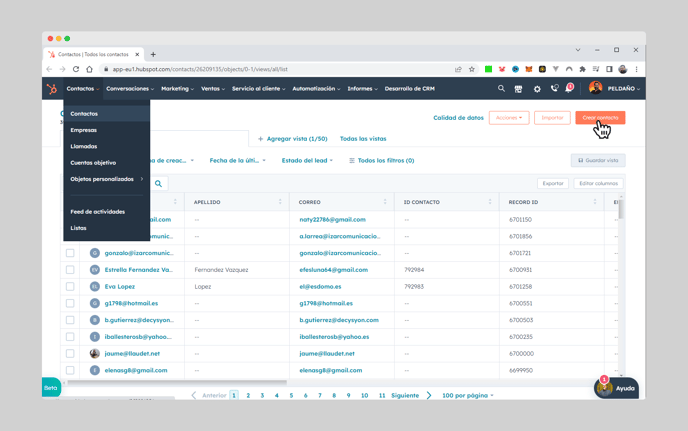Open browser three-dot menu
This screenshot has height=431, width=688.
pyautogui.click(x=636, y=69)
